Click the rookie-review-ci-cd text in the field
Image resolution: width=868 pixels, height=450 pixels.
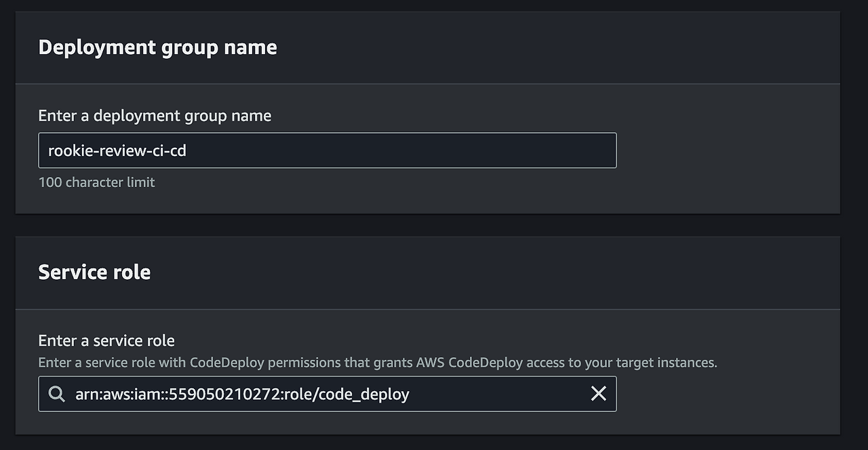click(x=117, y=150)
